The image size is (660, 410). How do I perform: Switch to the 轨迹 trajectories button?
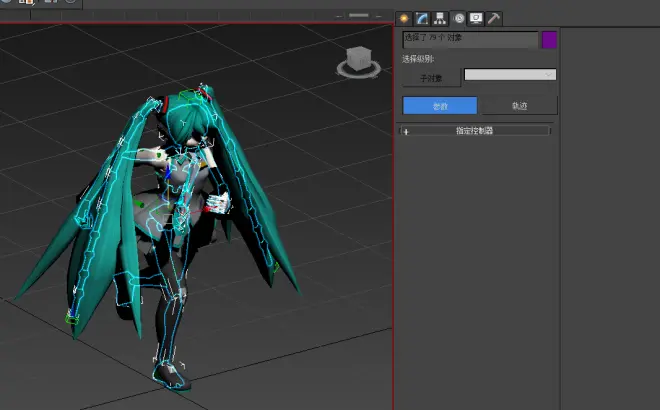point(519,106)
